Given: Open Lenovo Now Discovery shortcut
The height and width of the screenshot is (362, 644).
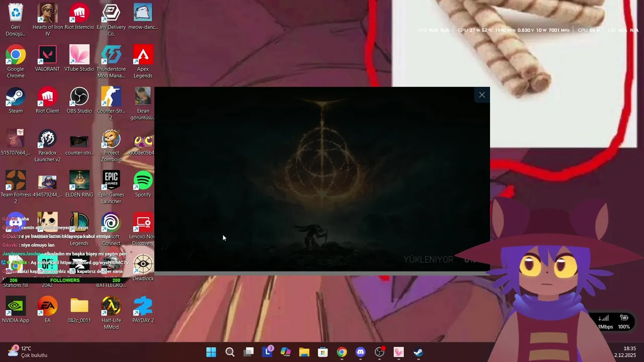Looking at the screenshot, I should [x=143, y=229].
